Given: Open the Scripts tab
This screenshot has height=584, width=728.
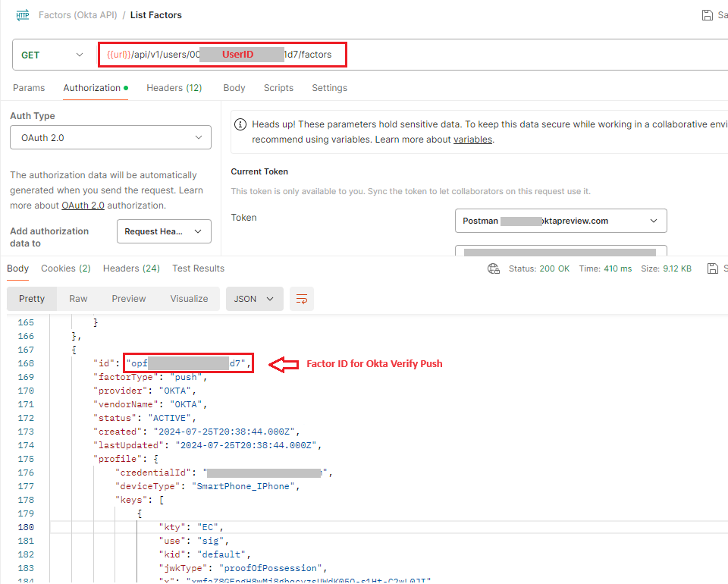Looking at the screenshot, I should tap(278, 88).
